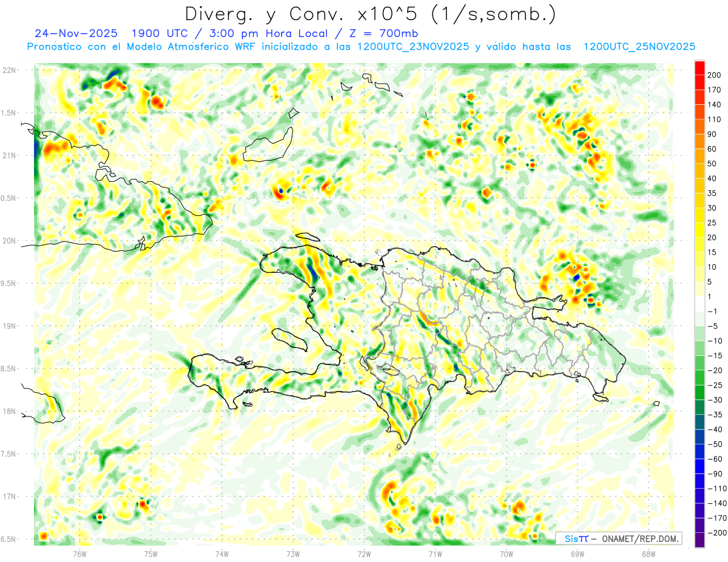
Task: Click the initialization time '1200UTC_23NOV2025'
Action: coord(413,47)
